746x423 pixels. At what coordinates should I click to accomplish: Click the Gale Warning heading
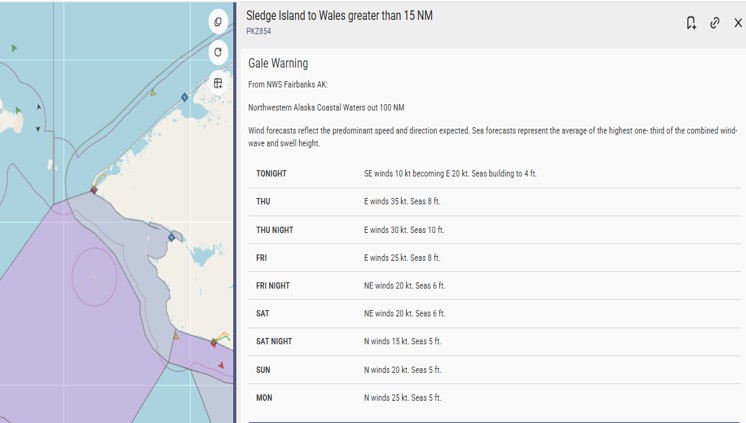278,63
